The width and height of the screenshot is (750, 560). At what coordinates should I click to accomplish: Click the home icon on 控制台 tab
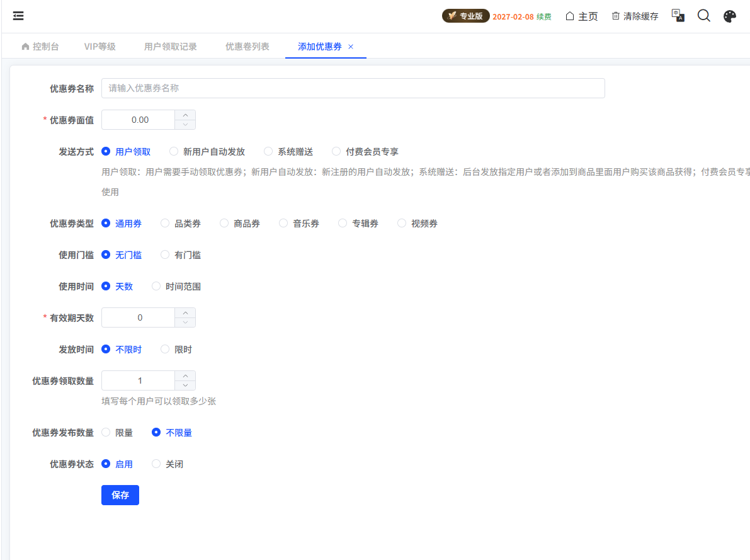click(x=24, y=46)
